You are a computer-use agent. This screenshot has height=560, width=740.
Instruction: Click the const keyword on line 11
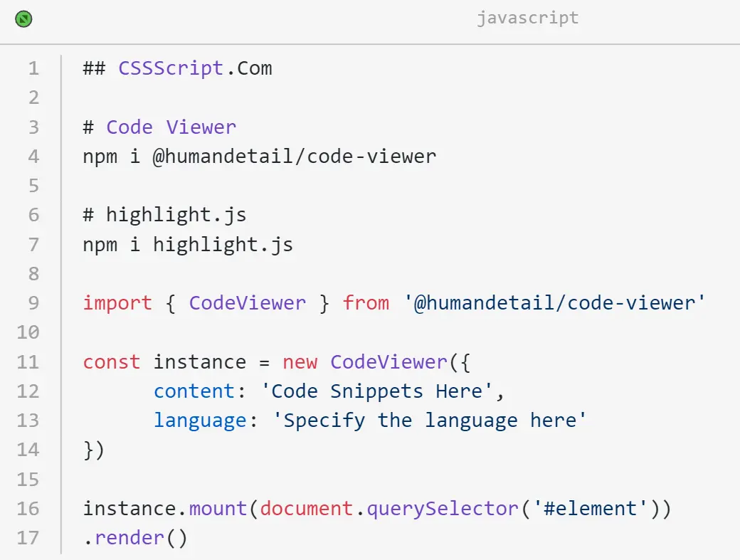tap(112, 362)
